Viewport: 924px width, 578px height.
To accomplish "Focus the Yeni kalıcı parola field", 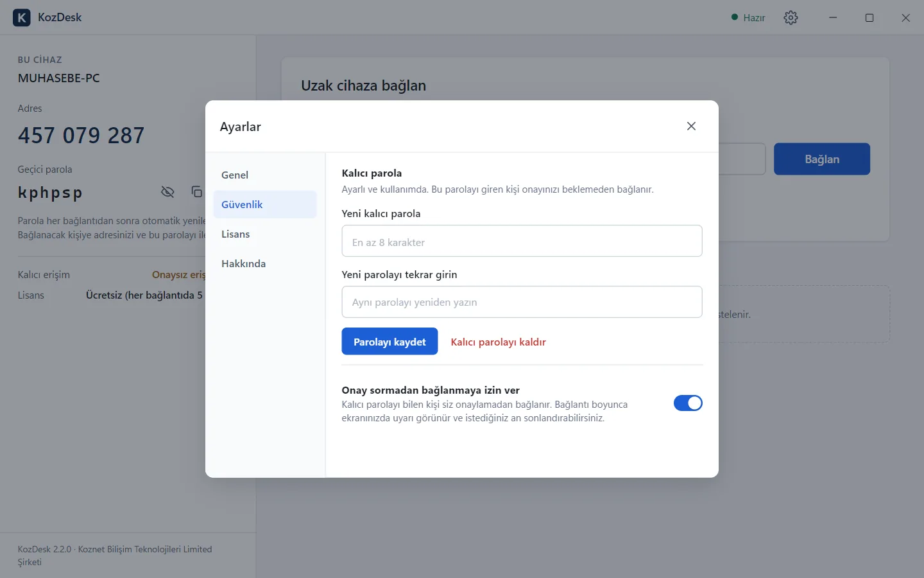I will coord(522,241).
